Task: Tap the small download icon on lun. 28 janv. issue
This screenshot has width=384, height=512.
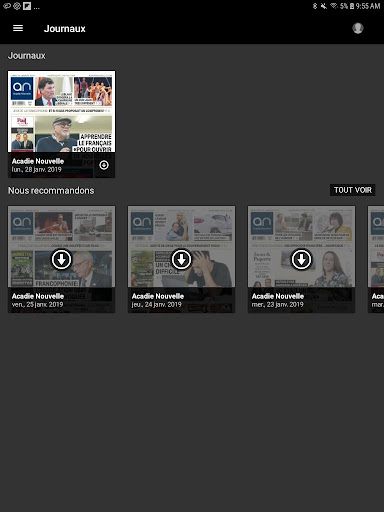Action: 104,165
